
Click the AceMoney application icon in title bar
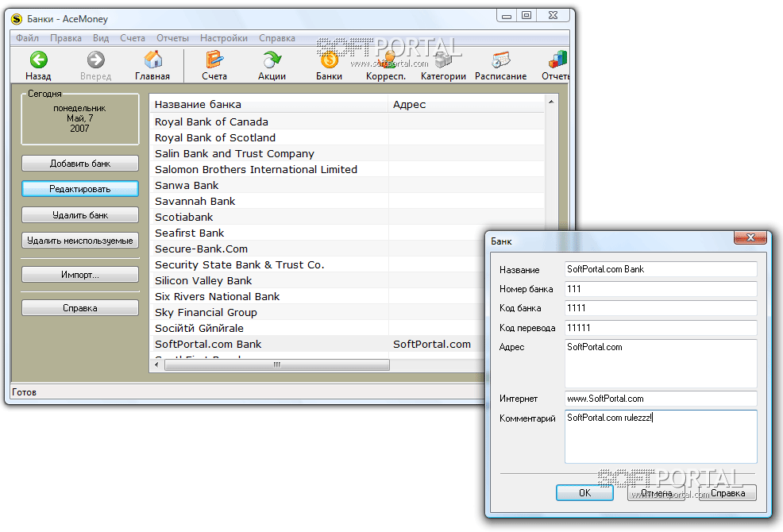(17, 19)
